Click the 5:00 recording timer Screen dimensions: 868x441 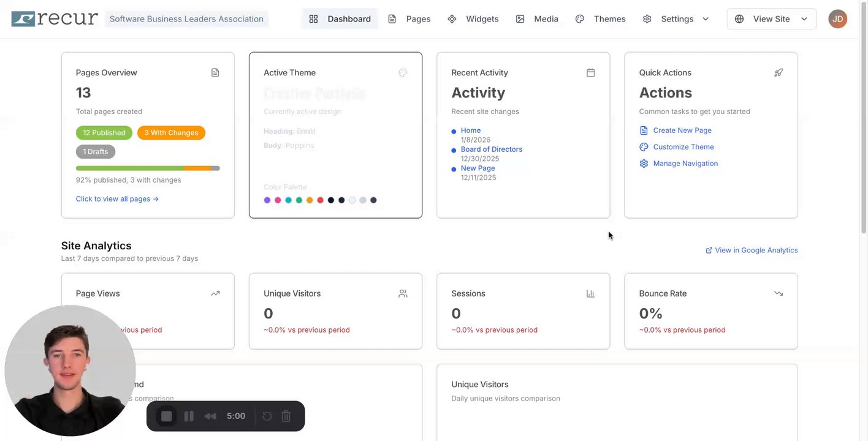click(x=236, y=417)
